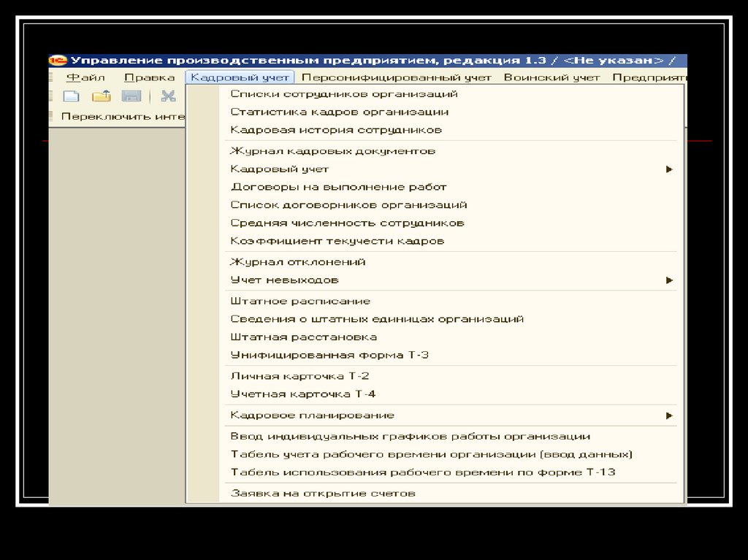The image size is (748, 560).
Task: Choose Коэффициент текучести кадров
Action: [x=337, y=241]
